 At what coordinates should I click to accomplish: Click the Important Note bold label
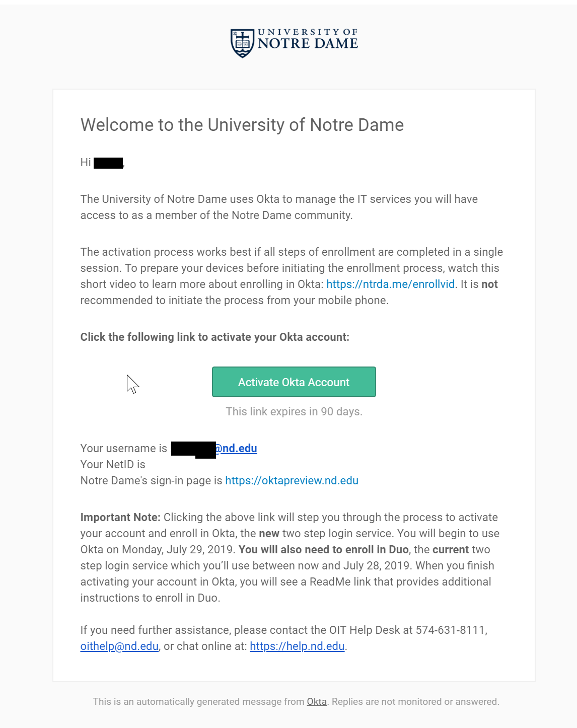point(120,517)
